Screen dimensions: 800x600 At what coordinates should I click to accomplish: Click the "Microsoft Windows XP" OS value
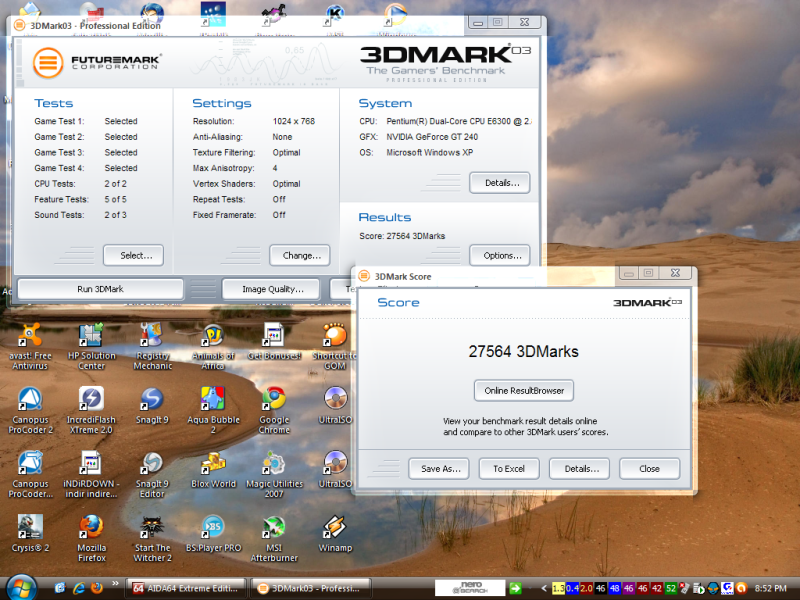[430, 153]
